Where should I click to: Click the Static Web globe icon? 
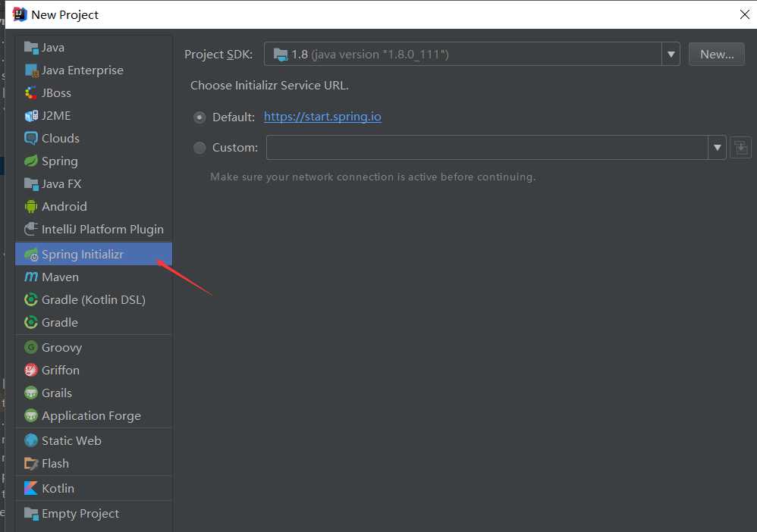click(x=31, y=440)
